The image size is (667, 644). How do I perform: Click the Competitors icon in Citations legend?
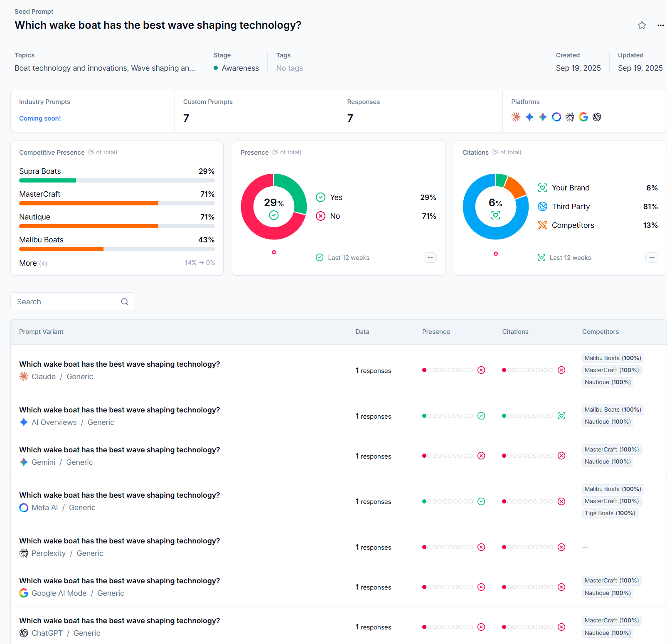tap(542, 225)
